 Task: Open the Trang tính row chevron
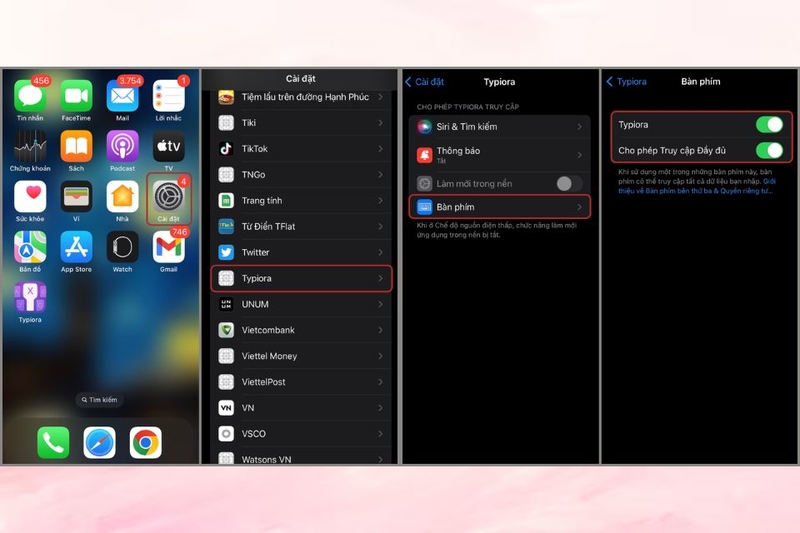(x=381, y=200)
